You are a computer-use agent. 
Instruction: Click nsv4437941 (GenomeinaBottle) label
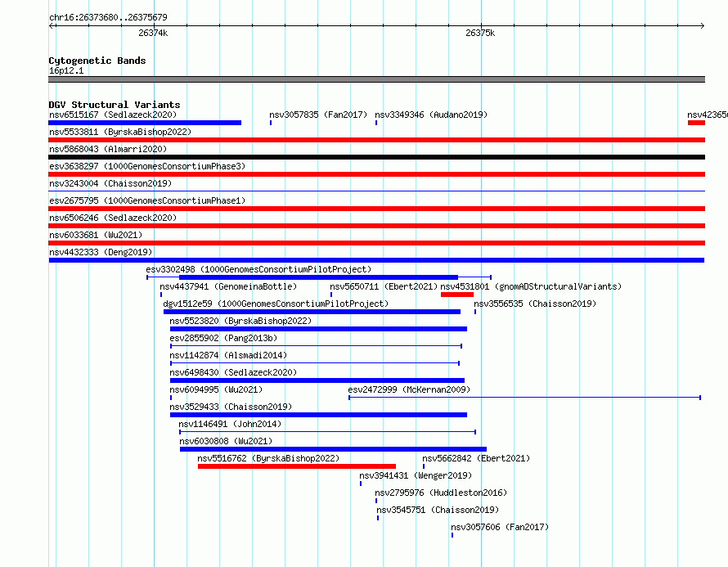click(x=228, y=286)
